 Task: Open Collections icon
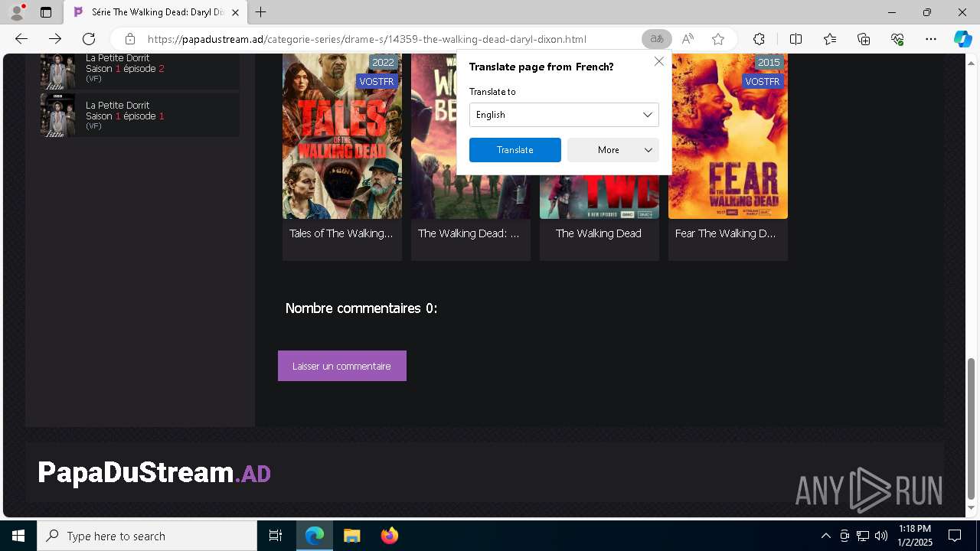864,39
